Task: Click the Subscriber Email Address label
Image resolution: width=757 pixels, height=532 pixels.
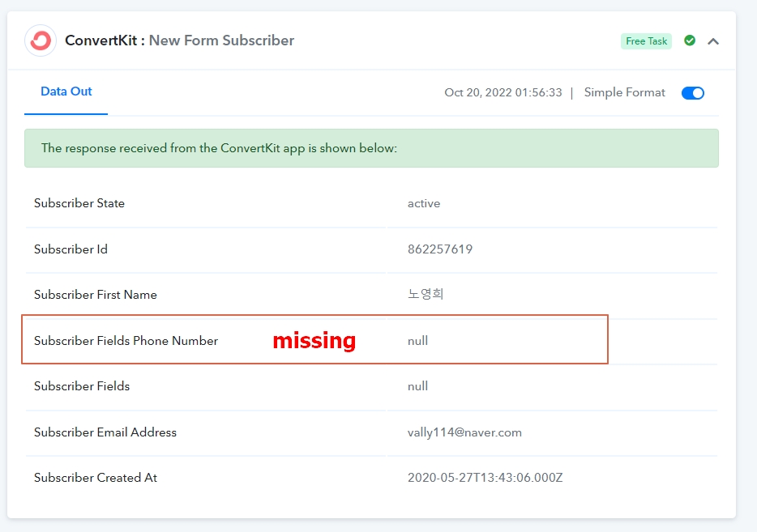Action: coord(105,432)
